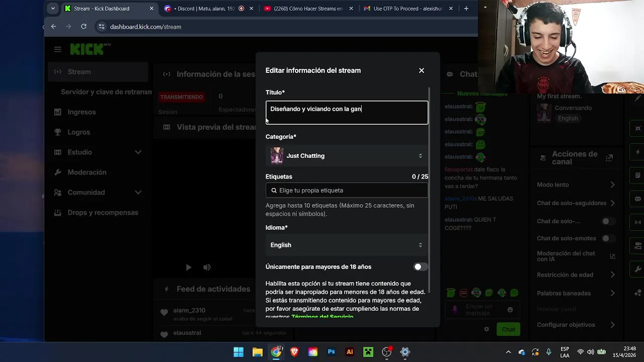Click the Ingresos chart icon
Screen dimensions: 644x362
58,112
